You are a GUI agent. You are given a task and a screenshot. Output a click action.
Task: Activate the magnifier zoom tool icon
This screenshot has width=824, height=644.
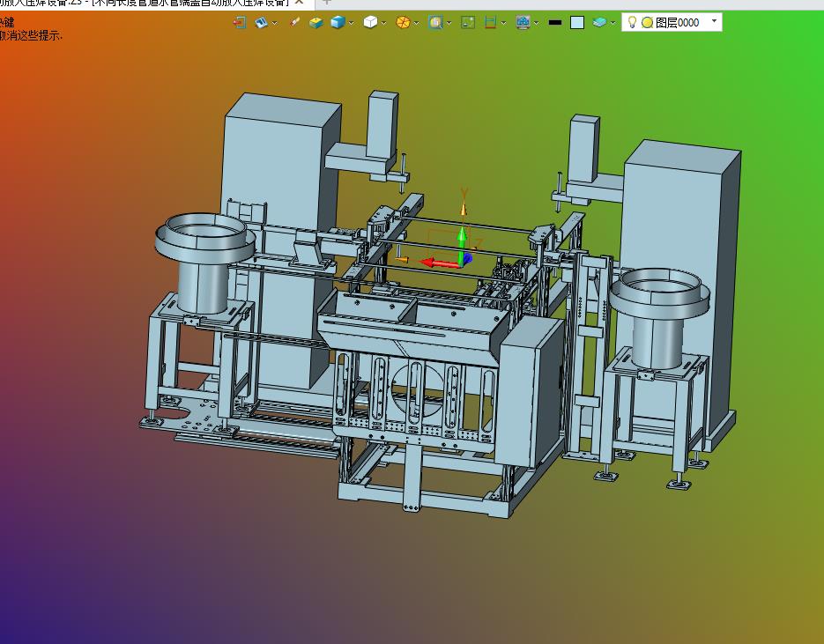click(435, 22)
